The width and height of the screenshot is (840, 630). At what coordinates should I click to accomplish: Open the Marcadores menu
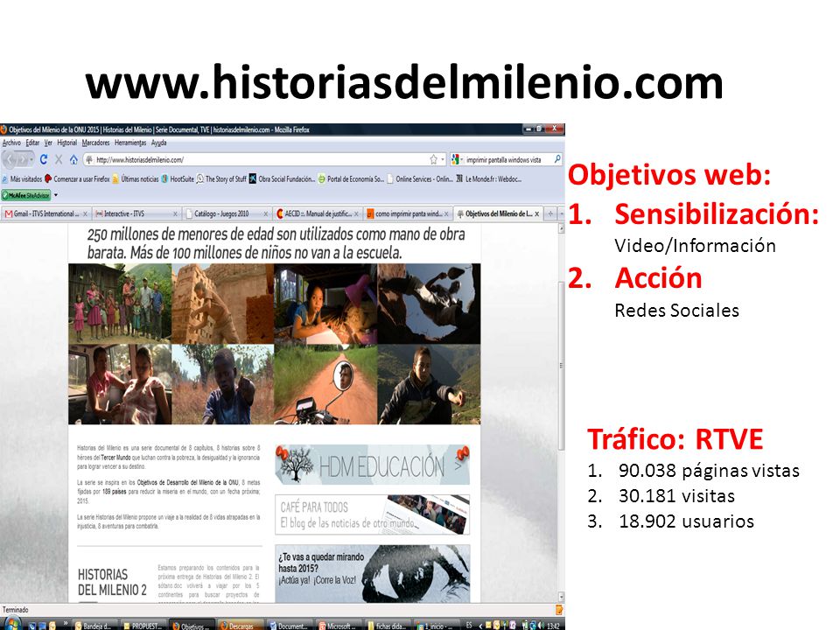(95, 143)
